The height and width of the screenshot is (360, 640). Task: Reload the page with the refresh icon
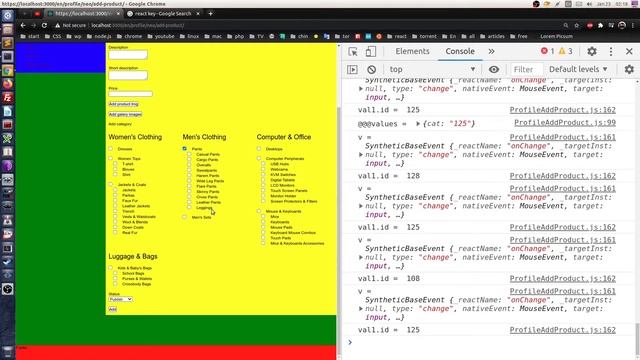[x=44, y=25]
